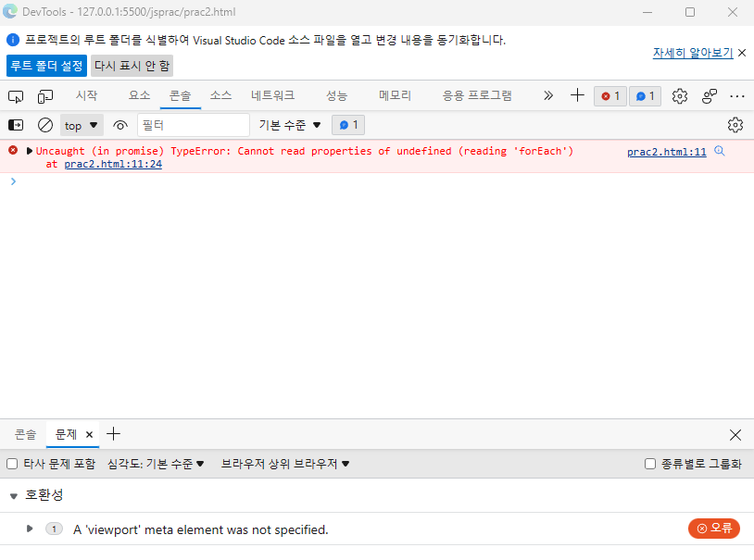Expand the Uncaught TypeError message
Screen dimensions: 754x560
tap(30, 151)
